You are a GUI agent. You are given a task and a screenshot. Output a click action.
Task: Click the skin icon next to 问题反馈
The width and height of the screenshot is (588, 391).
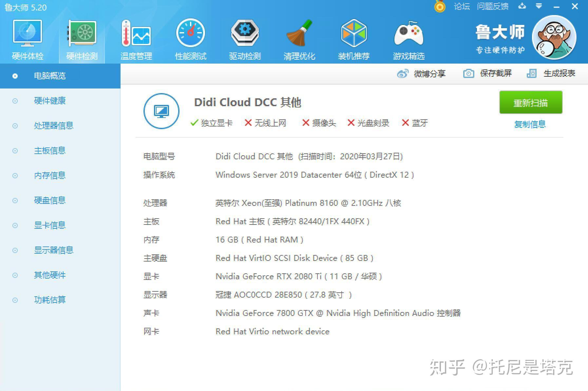[x=522, y=6]
